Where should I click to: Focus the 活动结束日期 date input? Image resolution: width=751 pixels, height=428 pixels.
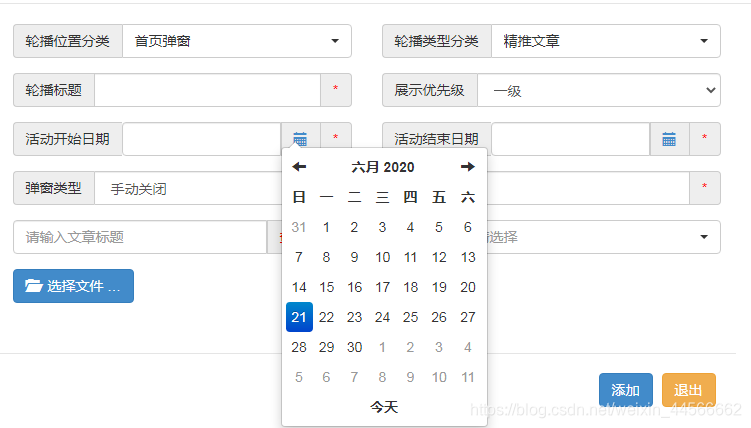pos(570,139)
